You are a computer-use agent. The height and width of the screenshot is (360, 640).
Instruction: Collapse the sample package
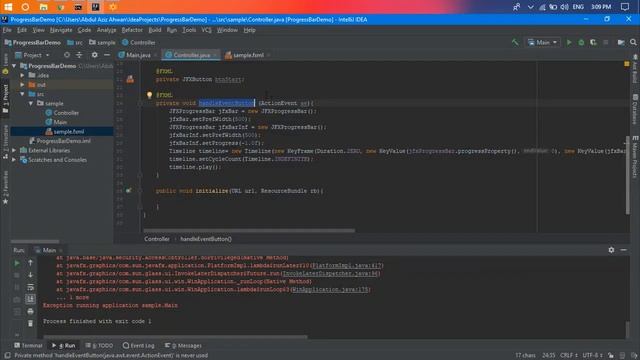31,103
